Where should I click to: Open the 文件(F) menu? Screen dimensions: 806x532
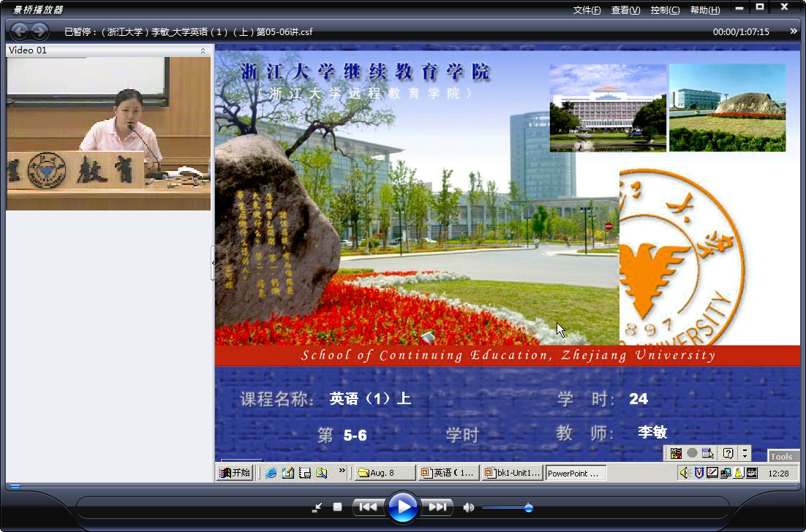tap(587, 10)
